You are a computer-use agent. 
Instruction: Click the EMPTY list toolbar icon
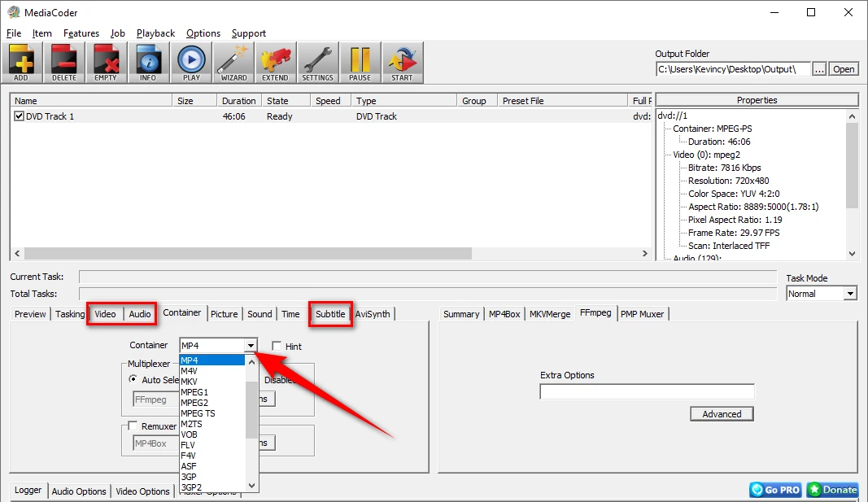(106, 63)
